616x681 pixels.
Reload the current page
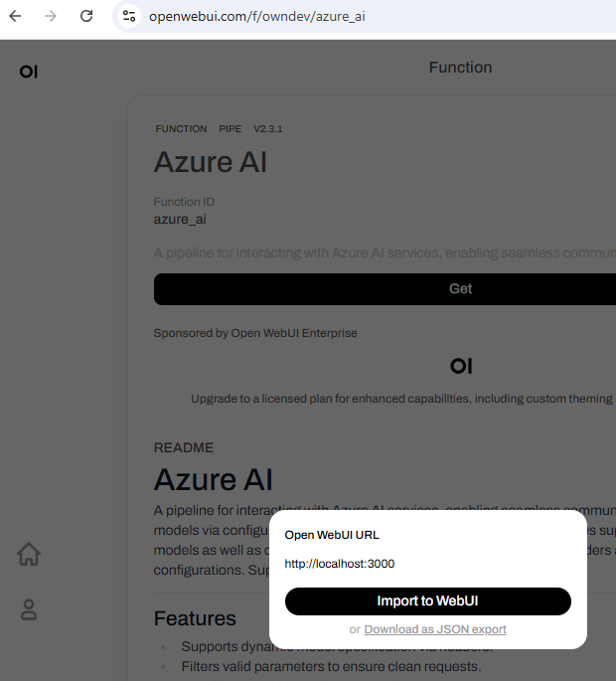tap(86, 16)
